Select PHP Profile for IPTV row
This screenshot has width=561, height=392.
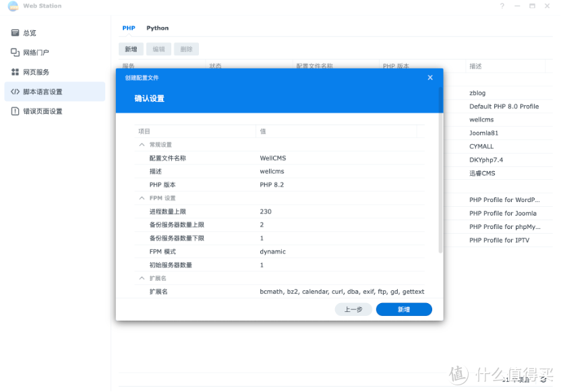coord(498,240)
